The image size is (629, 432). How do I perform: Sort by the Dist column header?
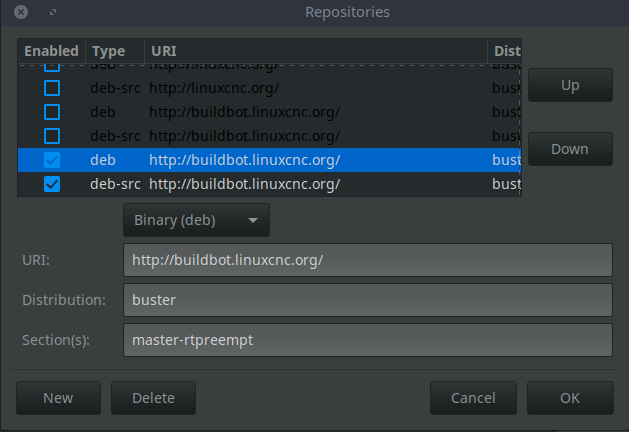pyautogui.click(x=505, y=51)
